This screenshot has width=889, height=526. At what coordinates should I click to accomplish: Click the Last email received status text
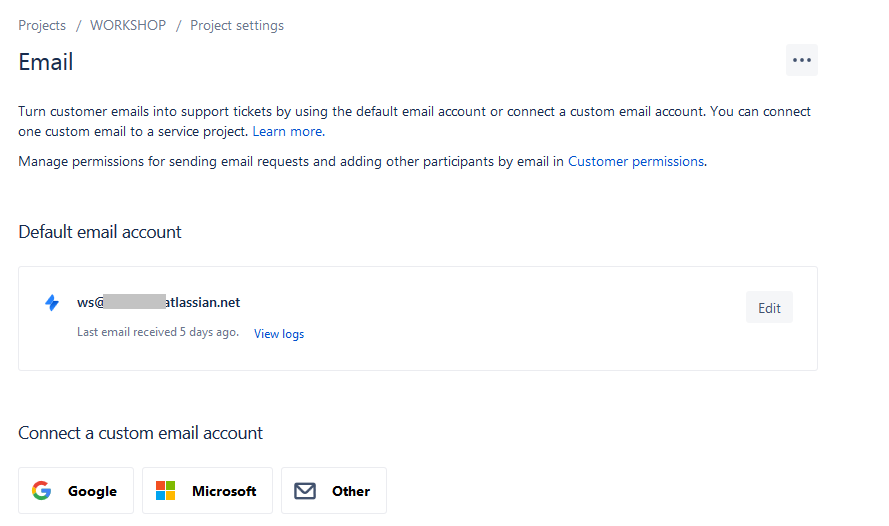(158, 332)
